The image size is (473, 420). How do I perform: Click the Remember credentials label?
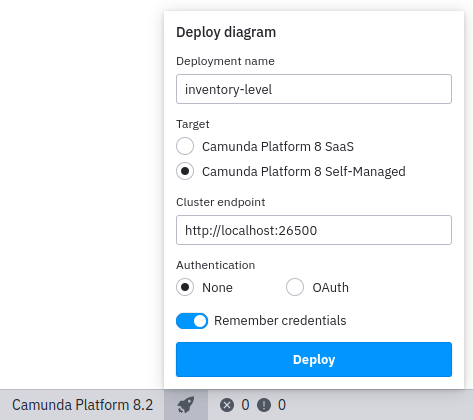[280, 320]
